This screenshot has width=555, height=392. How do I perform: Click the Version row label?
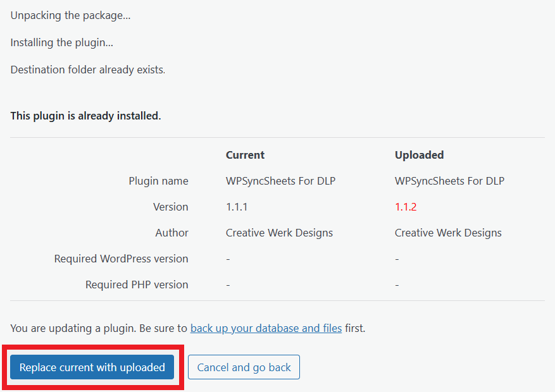[171, 207]
